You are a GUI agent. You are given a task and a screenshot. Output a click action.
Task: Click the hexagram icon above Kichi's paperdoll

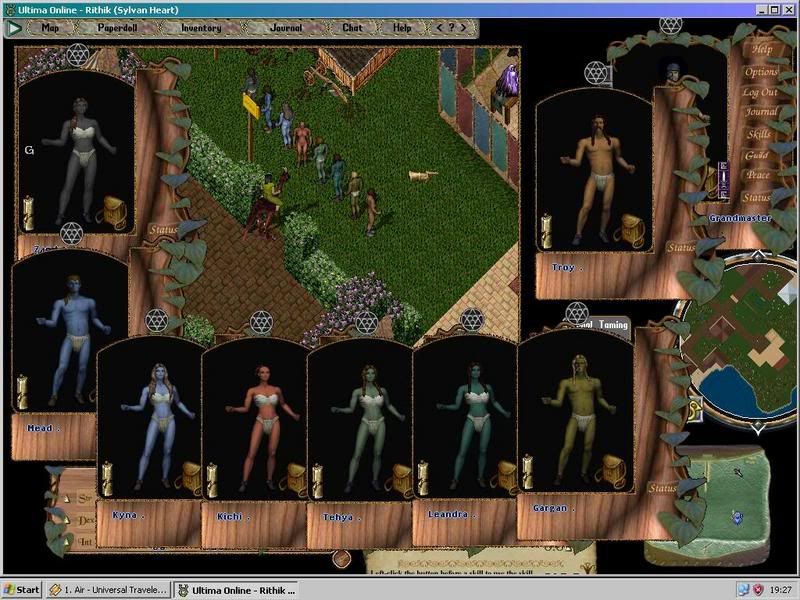click(x=261, y=322)
